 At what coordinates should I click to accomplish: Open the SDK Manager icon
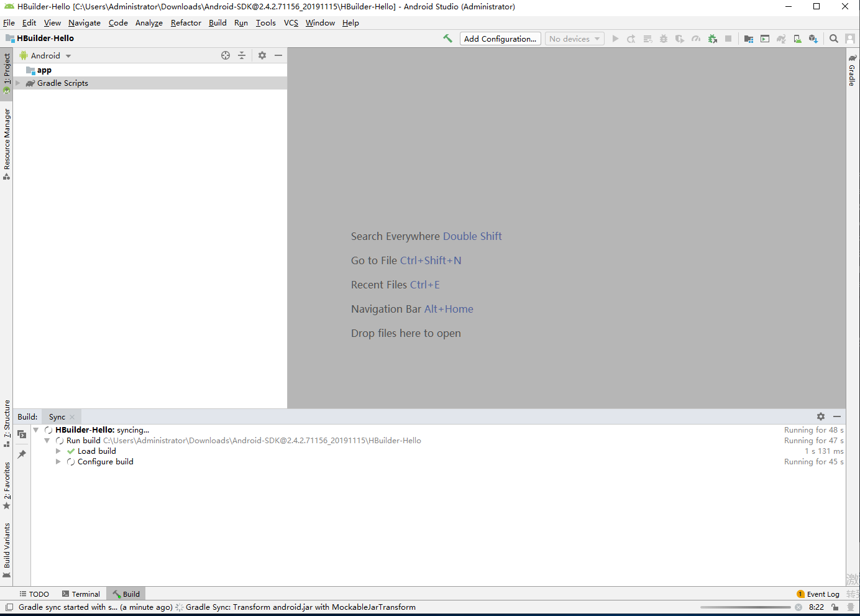pyautogui.click(x=813, y=39)
